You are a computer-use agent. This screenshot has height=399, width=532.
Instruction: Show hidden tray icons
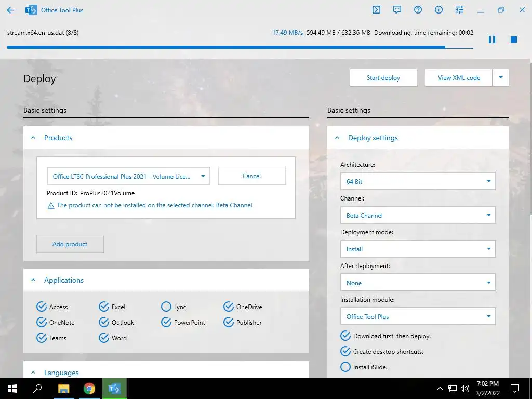click(440, 389)
